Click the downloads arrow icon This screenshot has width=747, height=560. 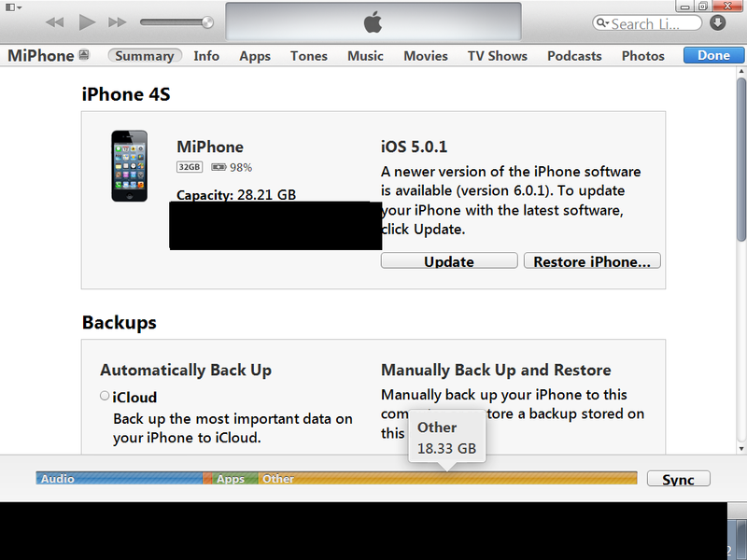point(717,22)
